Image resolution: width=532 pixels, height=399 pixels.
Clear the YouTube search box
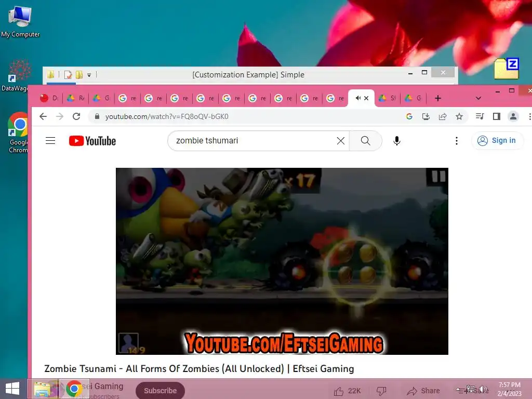pyautogui.click(x=341, y=141)
